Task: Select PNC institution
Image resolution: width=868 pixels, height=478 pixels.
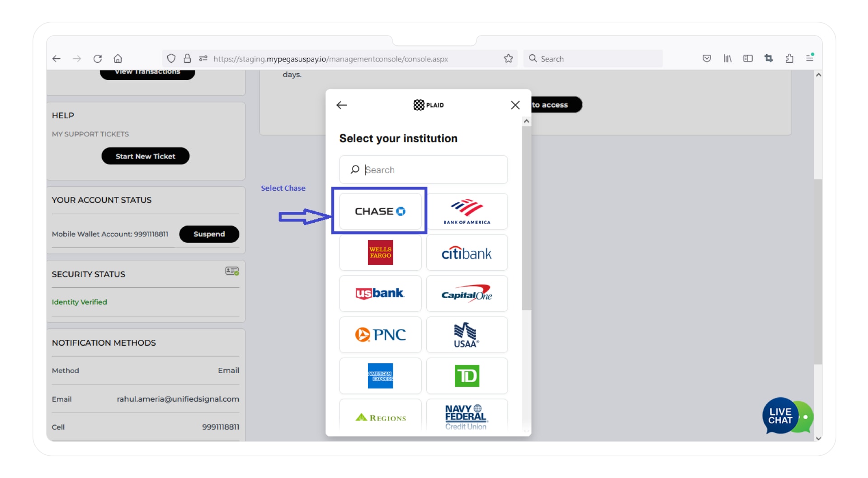Action: click(x=380, y=335)
